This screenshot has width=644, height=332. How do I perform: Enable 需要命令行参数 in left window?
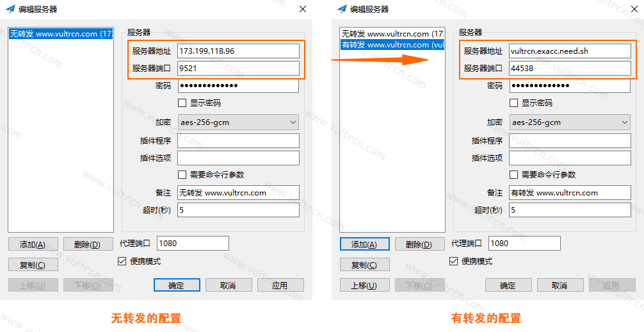(182, 175)
